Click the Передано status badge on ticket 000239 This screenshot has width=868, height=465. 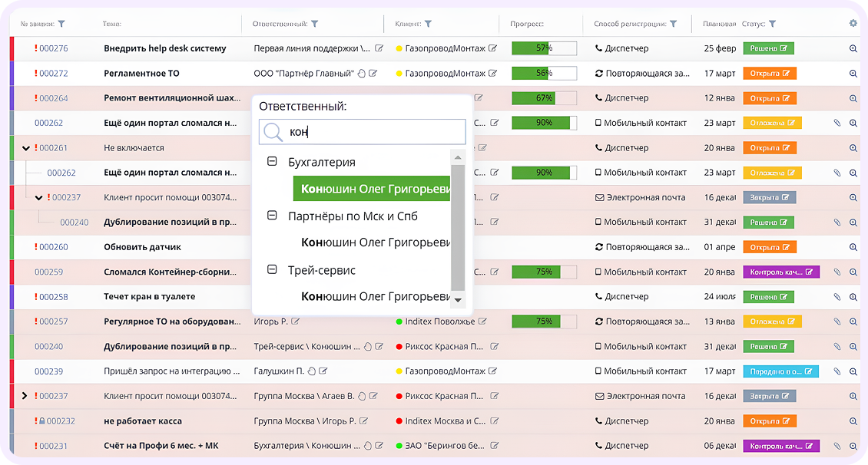(780, 371)
